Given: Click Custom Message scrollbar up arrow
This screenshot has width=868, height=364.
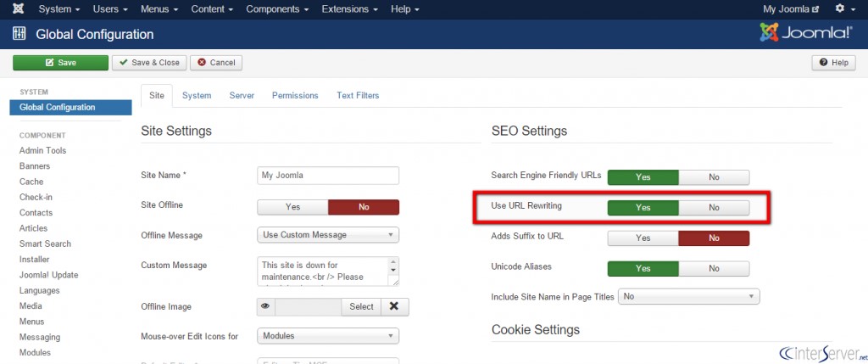Looking at the screenshot, I should click(x=393, y=261).
